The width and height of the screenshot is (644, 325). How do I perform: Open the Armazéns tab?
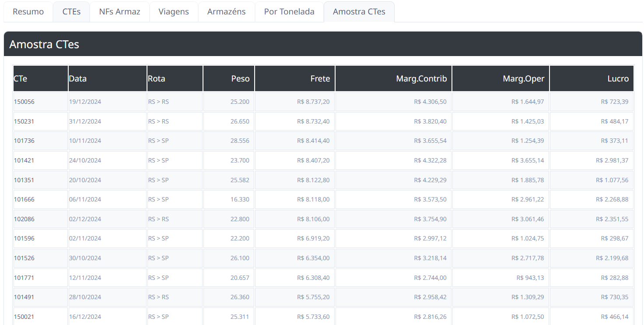226,12
